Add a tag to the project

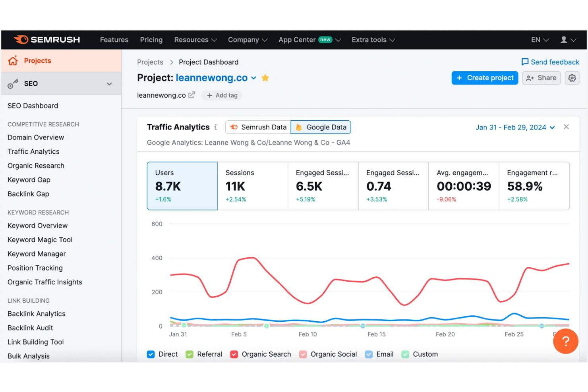click(222, 95)
